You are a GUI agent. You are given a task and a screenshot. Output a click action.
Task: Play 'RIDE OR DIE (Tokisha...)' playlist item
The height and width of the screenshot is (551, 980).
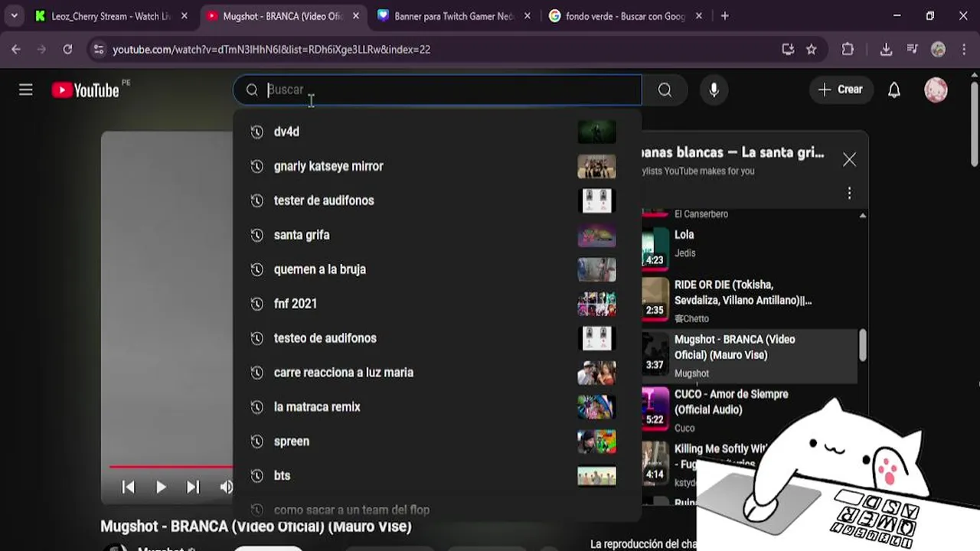(750, 299)
